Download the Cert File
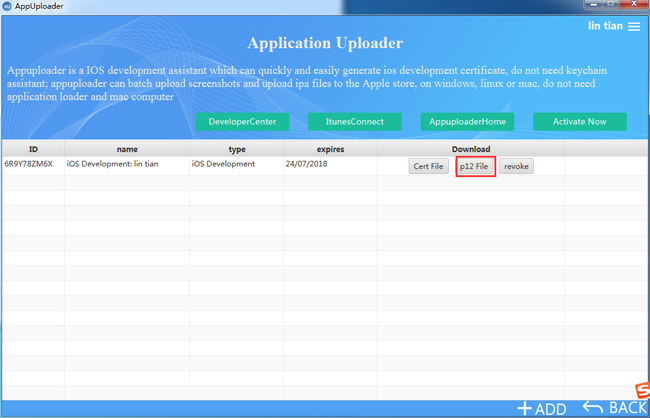This screenshot has height=418, width=650. click(428, 166)
